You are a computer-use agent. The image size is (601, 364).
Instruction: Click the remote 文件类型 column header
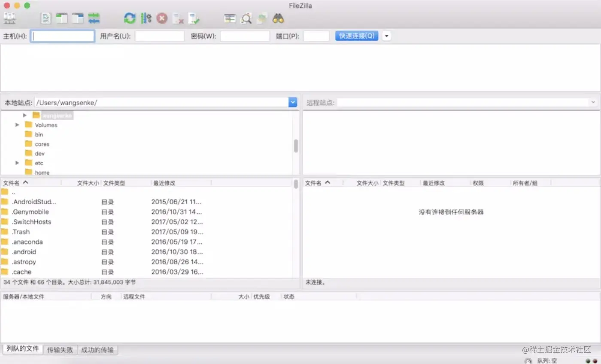click(400, 183)
